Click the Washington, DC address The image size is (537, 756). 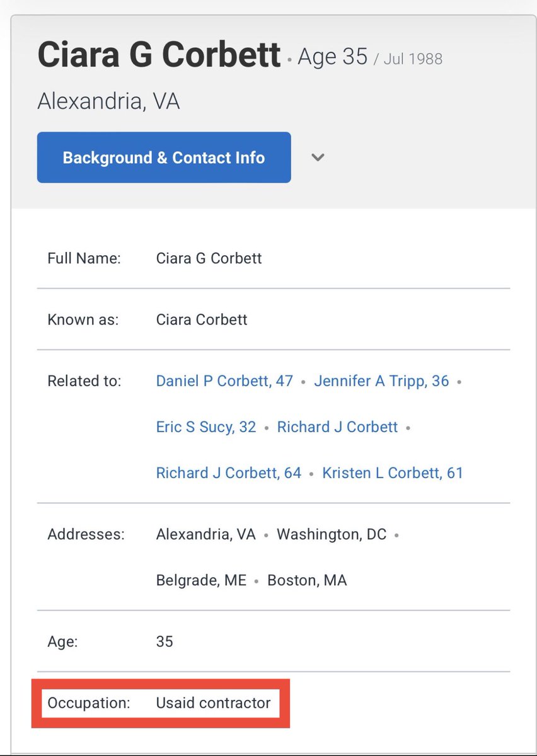[332, 535]
